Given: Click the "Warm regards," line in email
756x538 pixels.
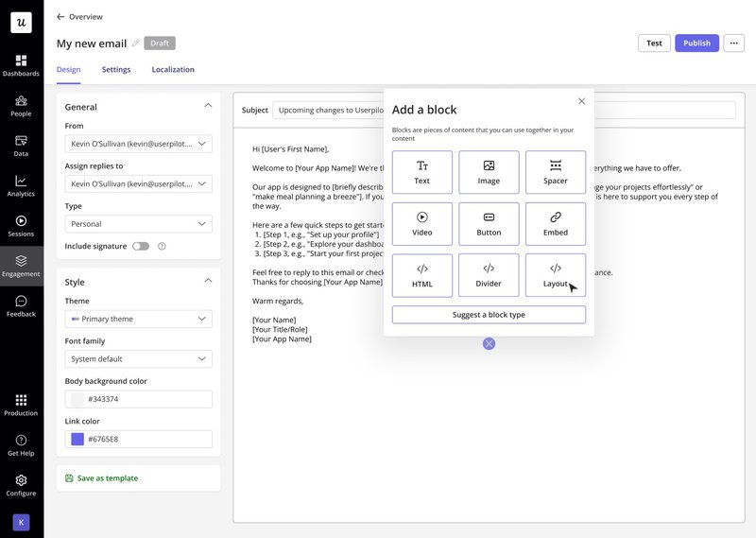Looking at the screenshot, I should pos(278,301).
